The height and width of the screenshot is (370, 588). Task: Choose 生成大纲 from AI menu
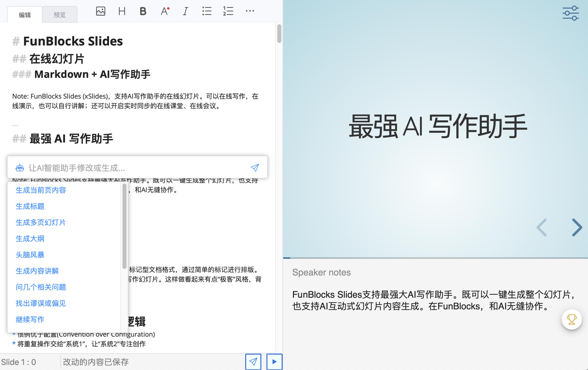tap(30, 239)
